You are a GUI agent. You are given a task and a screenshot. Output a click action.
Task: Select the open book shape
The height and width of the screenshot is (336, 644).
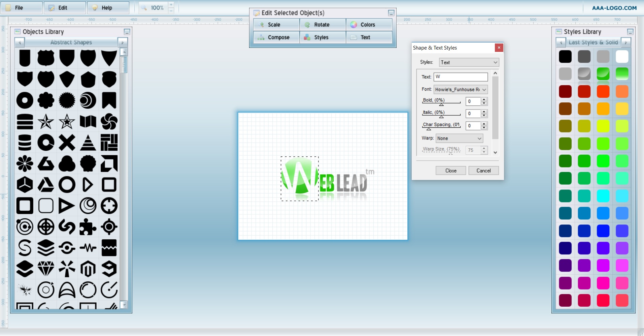[88, 122]
